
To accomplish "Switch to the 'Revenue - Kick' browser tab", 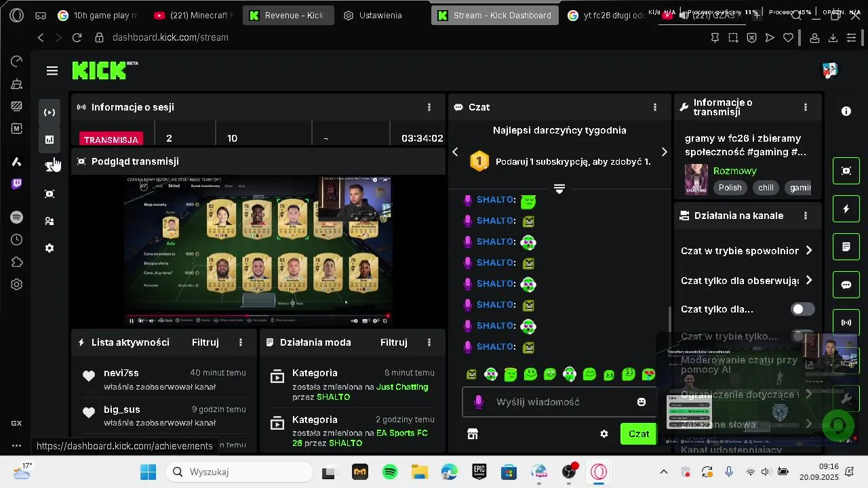I will (x=288, y=15).
